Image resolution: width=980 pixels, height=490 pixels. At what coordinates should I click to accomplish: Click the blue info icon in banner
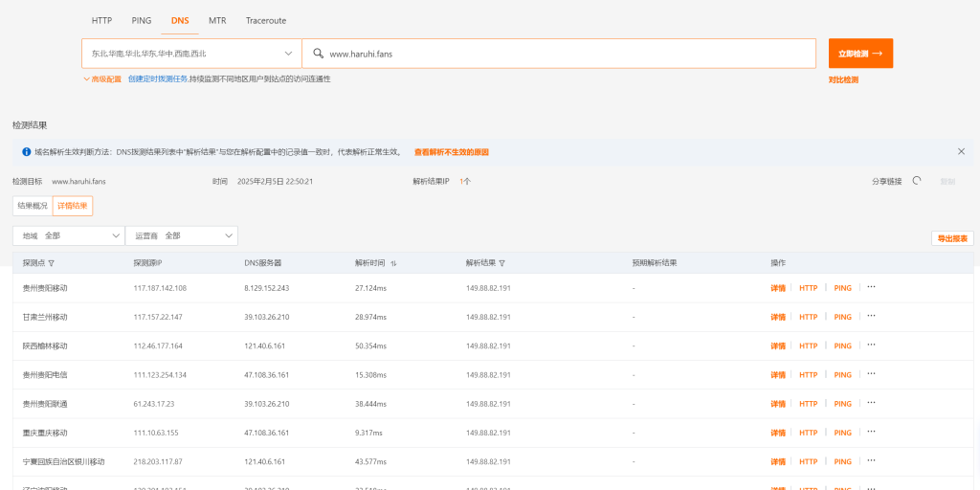(26, 152)
